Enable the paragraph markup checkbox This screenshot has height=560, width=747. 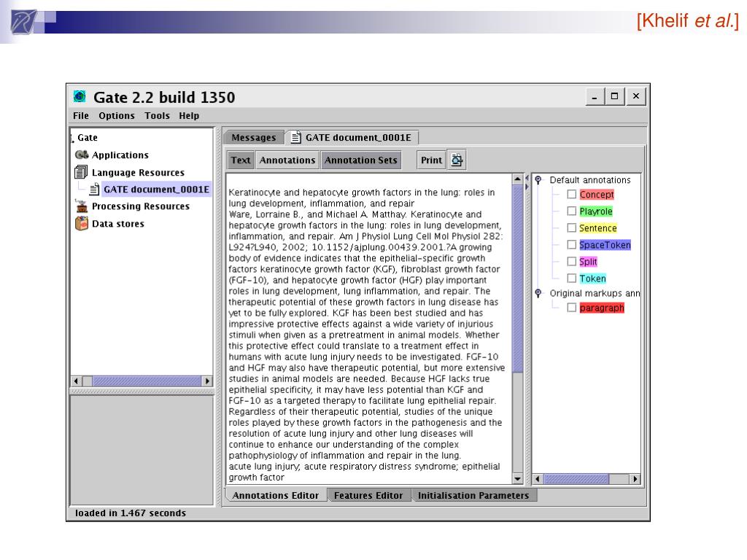click(572, 308)
